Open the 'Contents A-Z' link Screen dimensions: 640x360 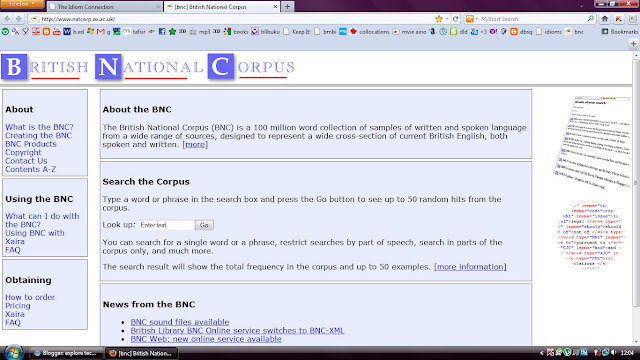(x=31, y=169)
